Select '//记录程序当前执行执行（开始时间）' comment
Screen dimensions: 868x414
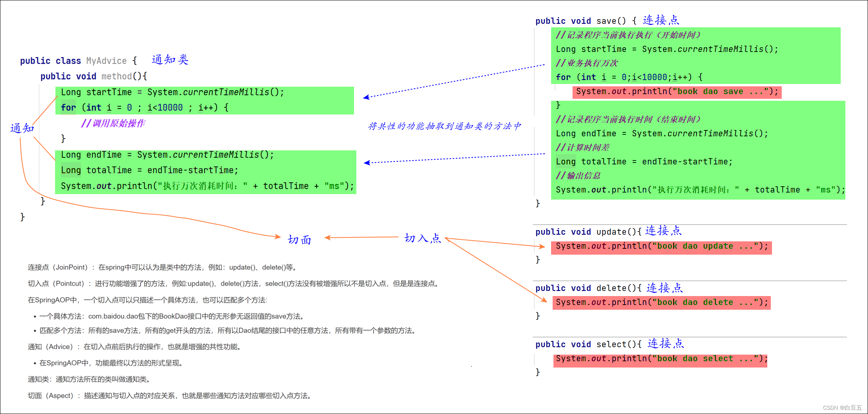coord(628,35)
